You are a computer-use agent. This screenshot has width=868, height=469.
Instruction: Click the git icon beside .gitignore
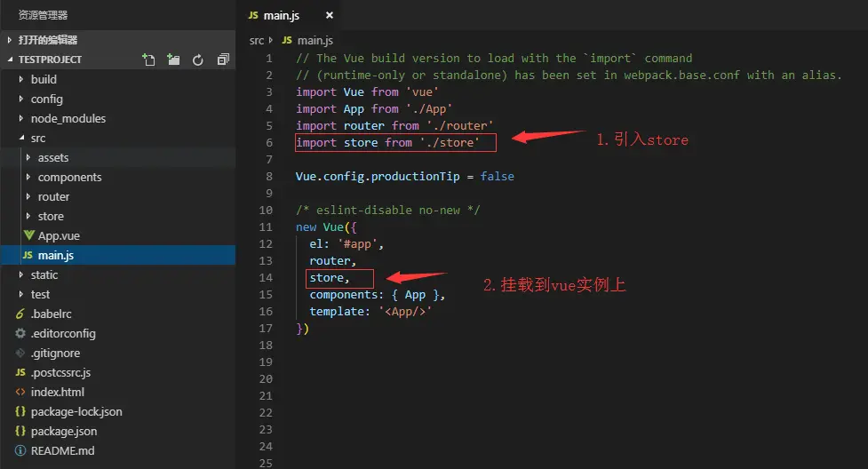pos(20,353)
